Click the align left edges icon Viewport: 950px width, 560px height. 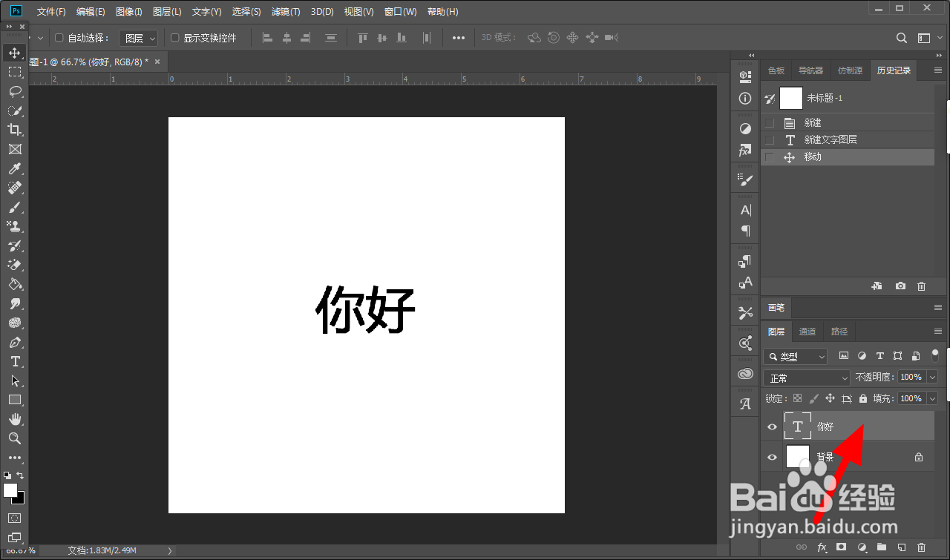coord(268,37)
